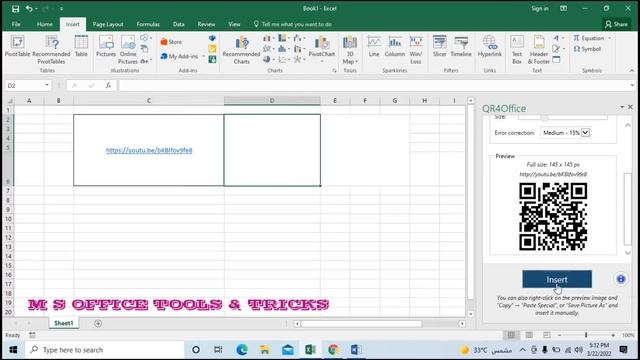
Task: Adjust the zoom slider in status bar
Action: pos(586,335)
